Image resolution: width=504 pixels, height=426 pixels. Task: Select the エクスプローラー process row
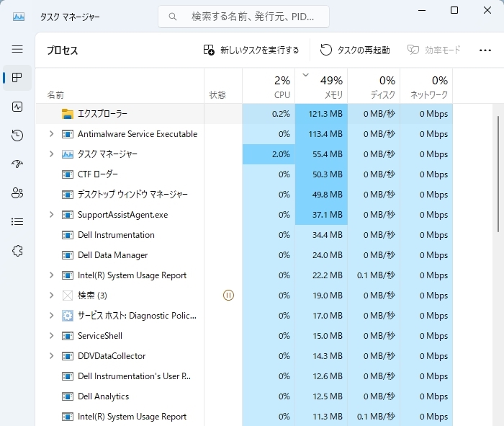tap(244, 114)
